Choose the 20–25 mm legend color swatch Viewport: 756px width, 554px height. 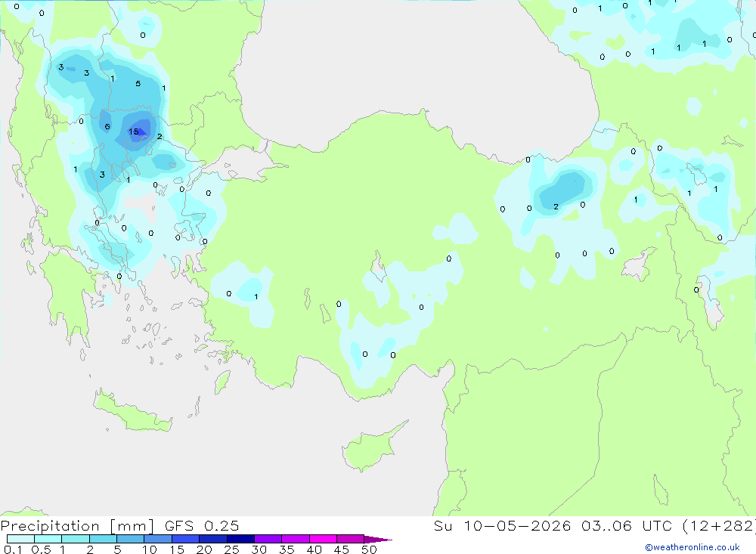point(213,539)
